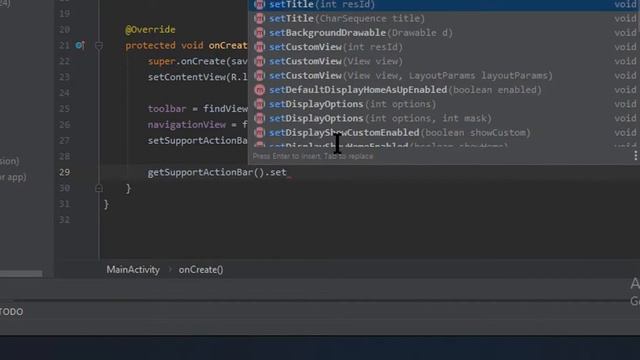Click line number 29 in the gutter

(64, 172)
